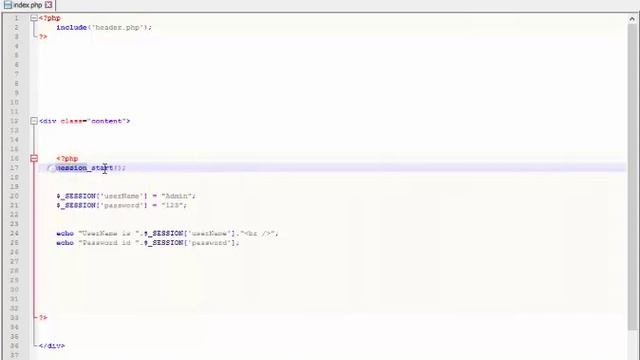Screen dimensions: 640x360
Task: Click the vertical scrollbar track
Action: click(x=632, y=176)
